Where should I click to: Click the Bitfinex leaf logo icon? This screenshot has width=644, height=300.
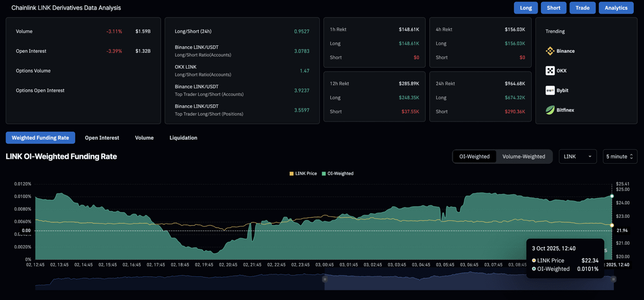(550, 110)
